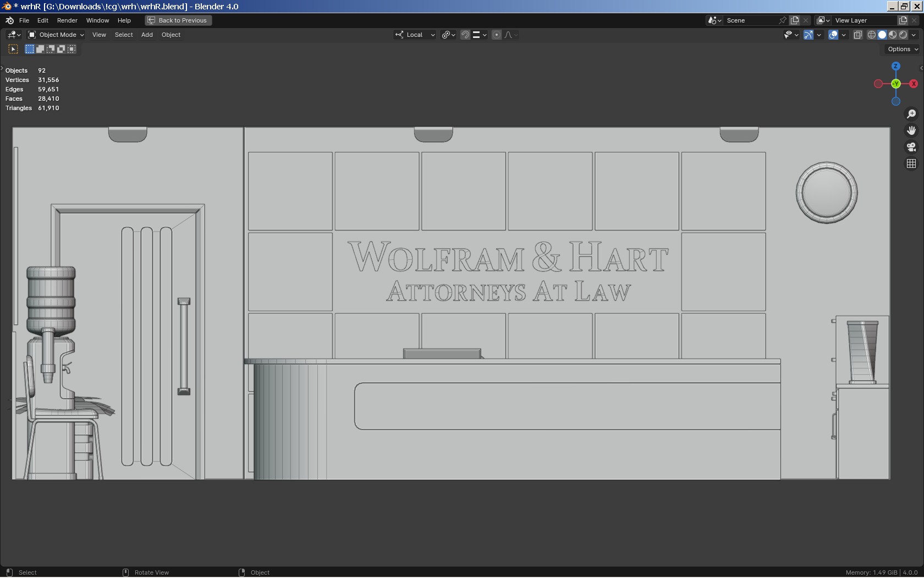Click the Z axis on the navigation gizmo
This screenshot has height=578, width=924.
pos(896,66)
